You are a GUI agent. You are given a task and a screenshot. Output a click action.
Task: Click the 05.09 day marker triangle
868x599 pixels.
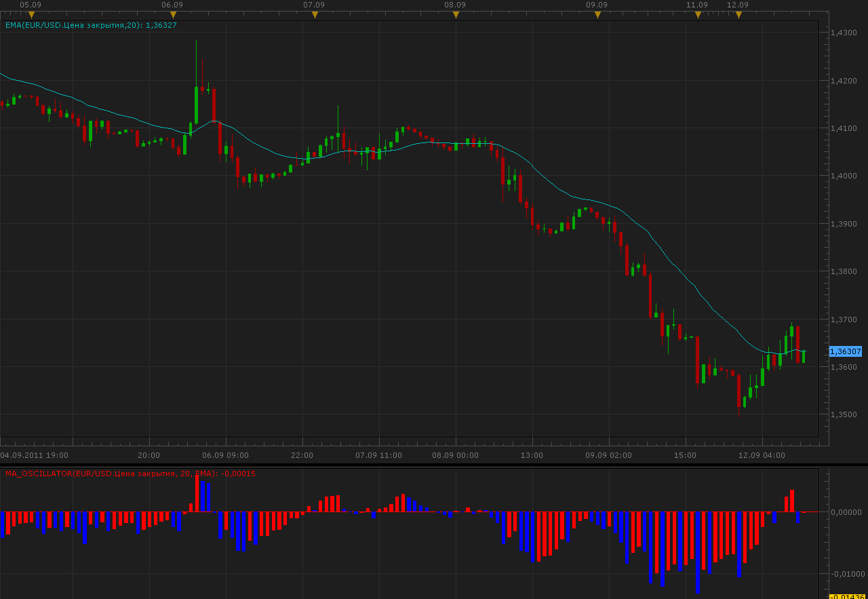pos(31,15)
